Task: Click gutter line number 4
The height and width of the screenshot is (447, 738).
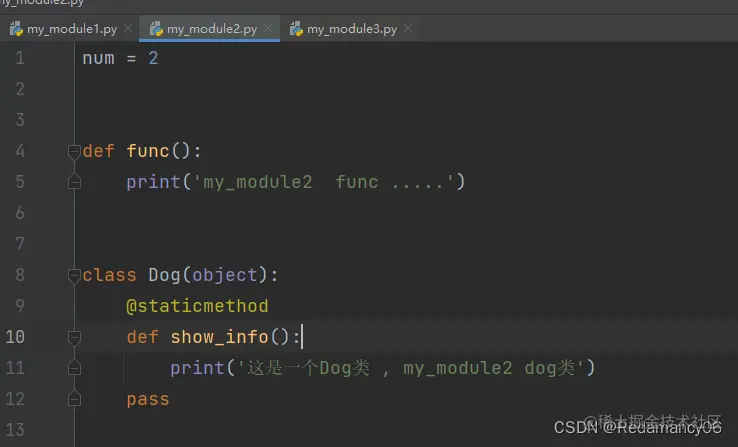Action: [20, 151]
